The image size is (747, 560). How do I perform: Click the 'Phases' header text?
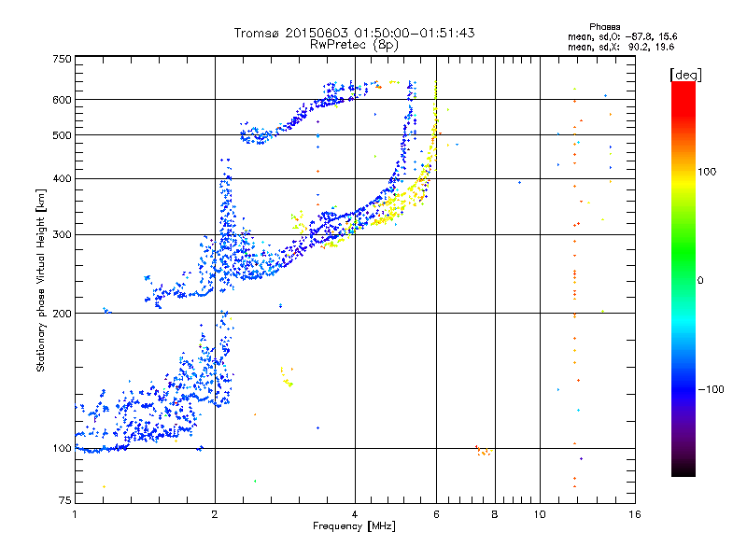coord(604,27)
